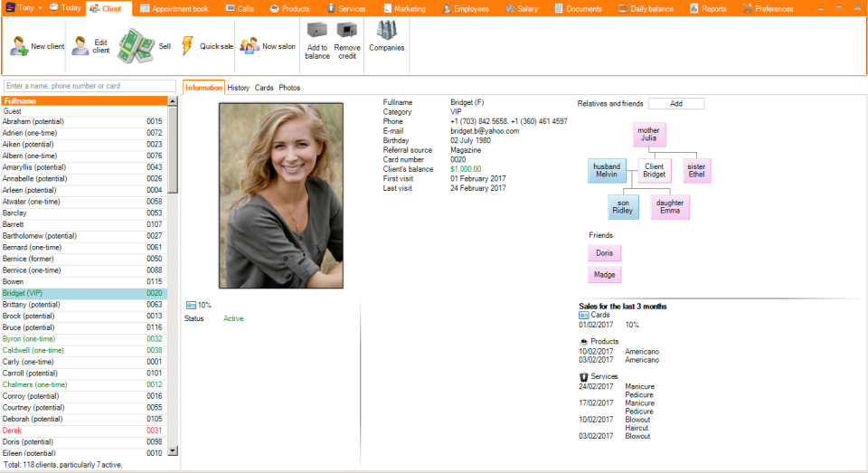Select Barclay in client list
This screenshot has width=868, height=473.
click(84, 213)
